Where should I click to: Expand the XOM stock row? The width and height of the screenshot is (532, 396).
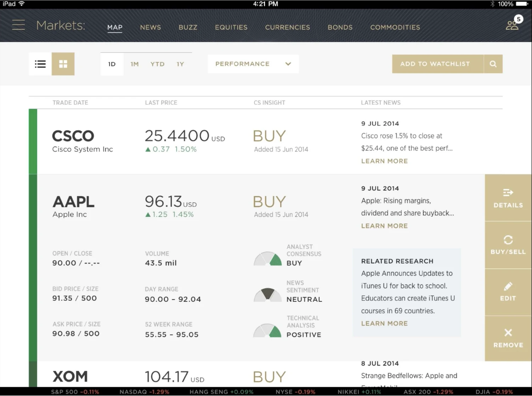(266, 374)
